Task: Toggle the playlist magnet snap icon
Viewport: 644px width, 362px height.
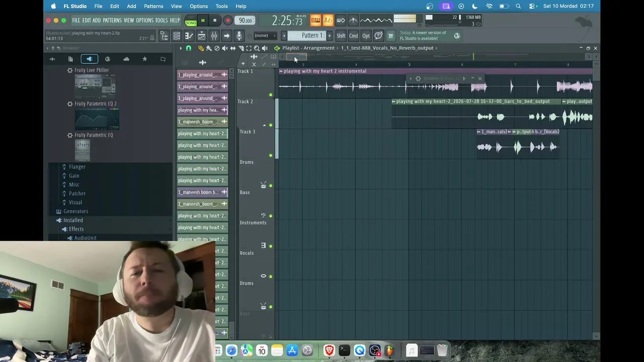Action: [189, 48]
